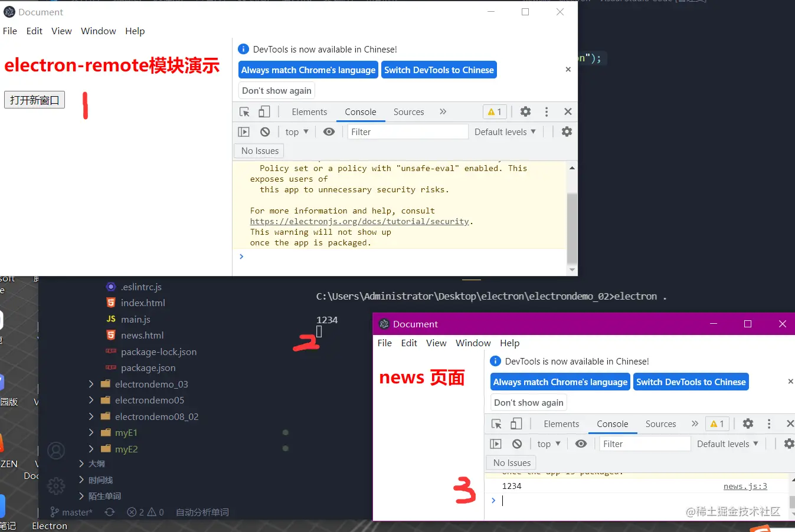The image size is (795, 532).
Task: Open the VS Code Manage gear icon
Action: (x=56, y=486)
